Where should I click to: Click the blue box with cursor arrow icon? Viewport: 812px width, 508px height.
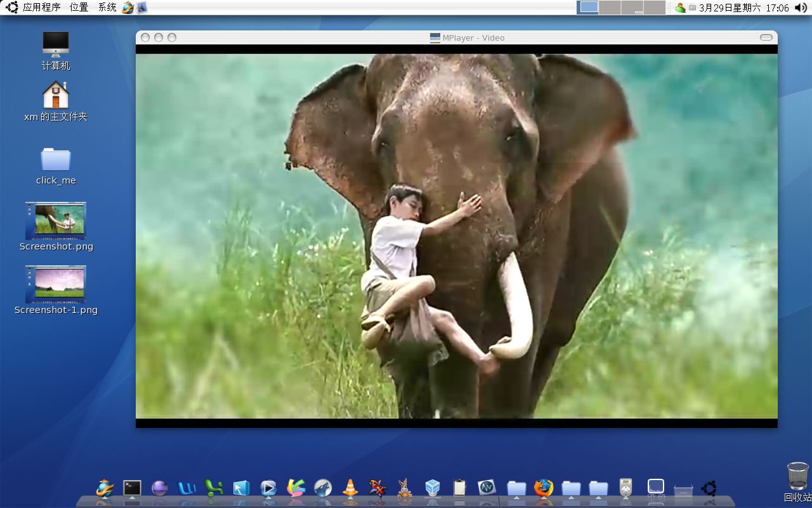tap(242, 488)
